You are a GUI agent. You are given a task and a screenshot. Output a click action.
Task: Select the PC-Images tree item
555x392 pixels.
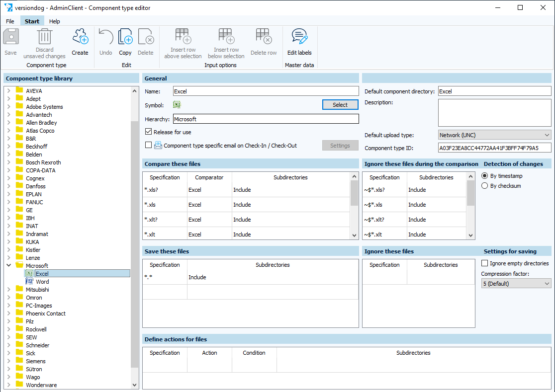tap(39, 306)
